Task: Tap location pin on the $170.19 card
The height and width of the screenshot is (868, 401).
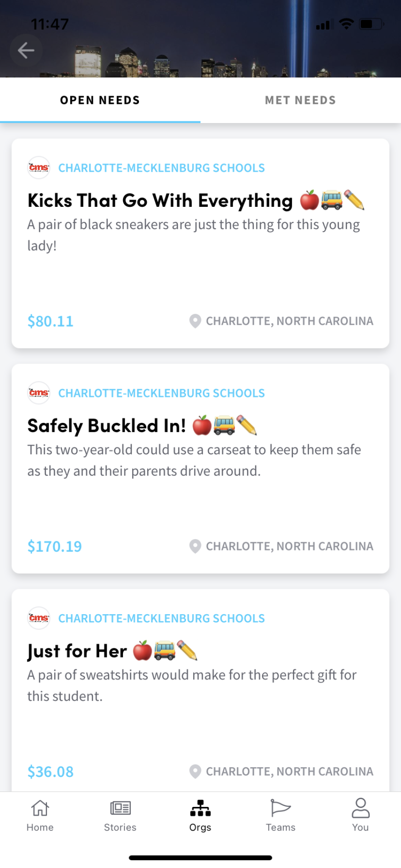Action: tap(195, 546)
